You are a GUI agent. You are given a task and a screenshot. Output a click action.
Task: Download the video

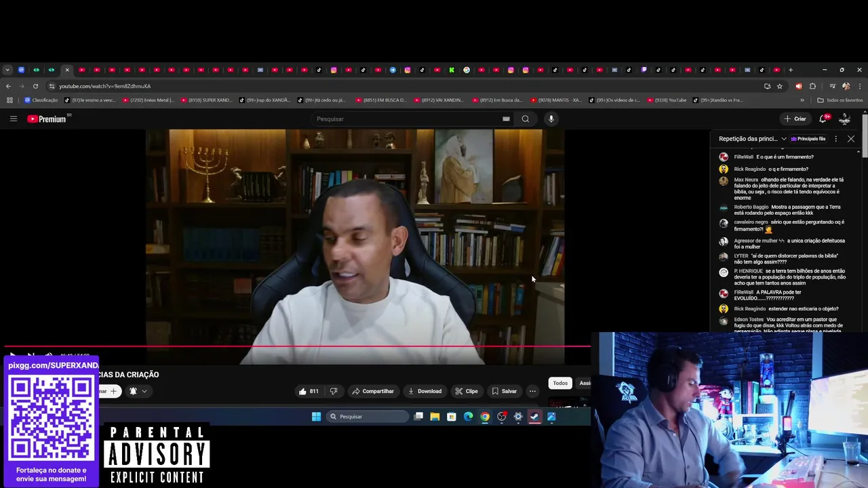(x=425, y=391)
